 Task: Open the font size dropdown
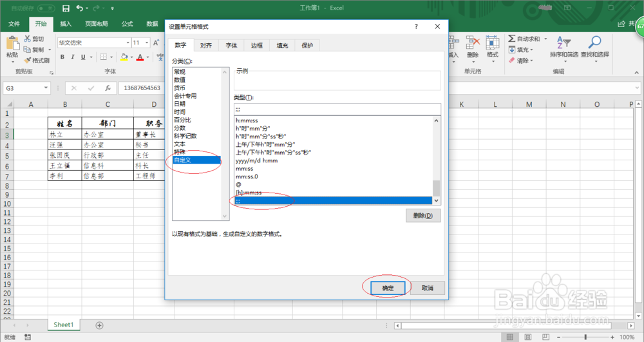147,43
